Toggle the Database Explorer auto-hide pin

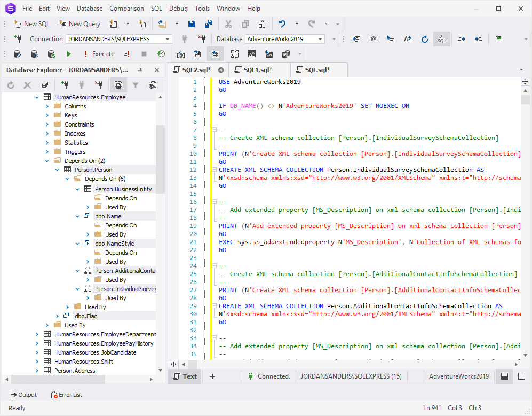coord(140,70)
